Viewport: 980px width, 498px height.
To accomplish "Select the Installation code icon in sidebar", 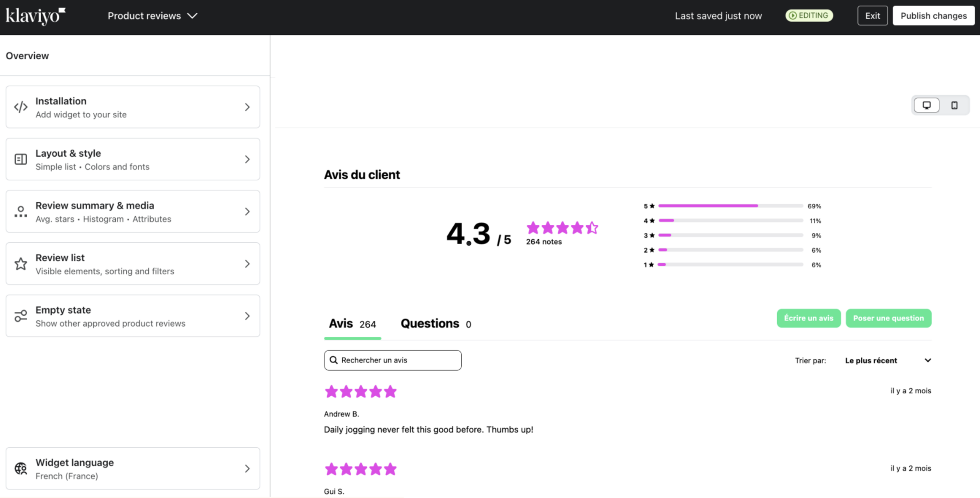I will 20,107.
